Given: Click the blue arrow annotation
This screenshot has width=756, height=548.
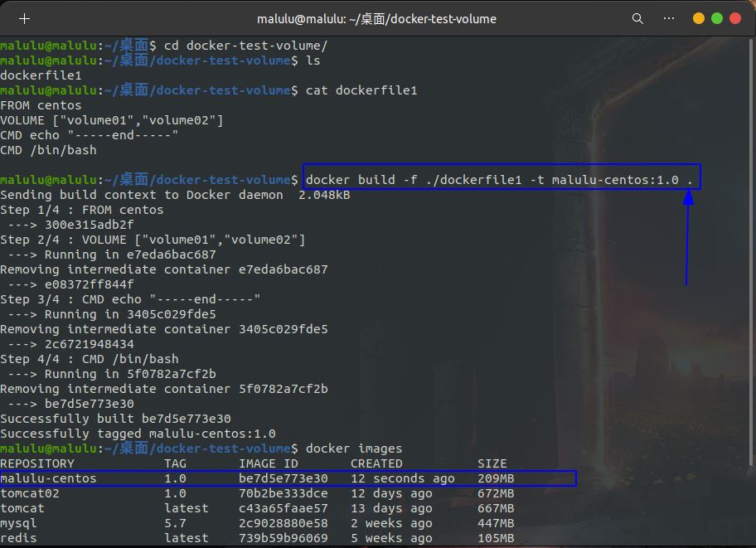Looking at the screenshot, I should (688, 240).
